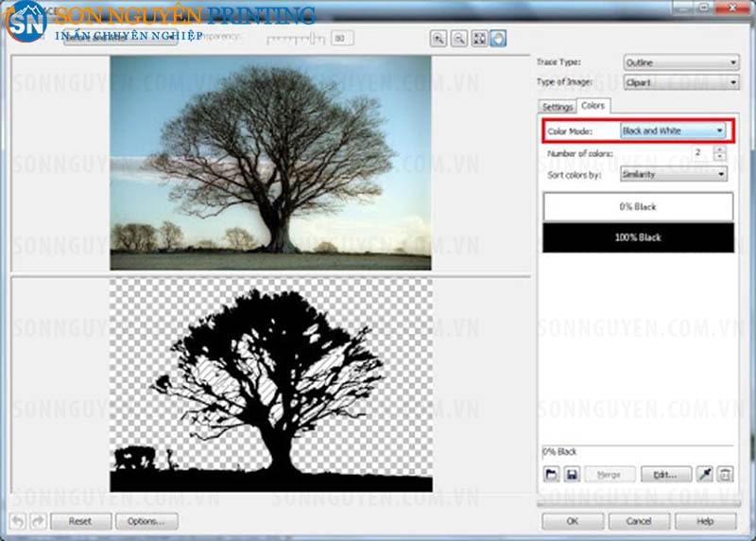Viewport: 756px width, 541px height.
Task: Decrease Number of colors with down arrow
Action: 720,157
